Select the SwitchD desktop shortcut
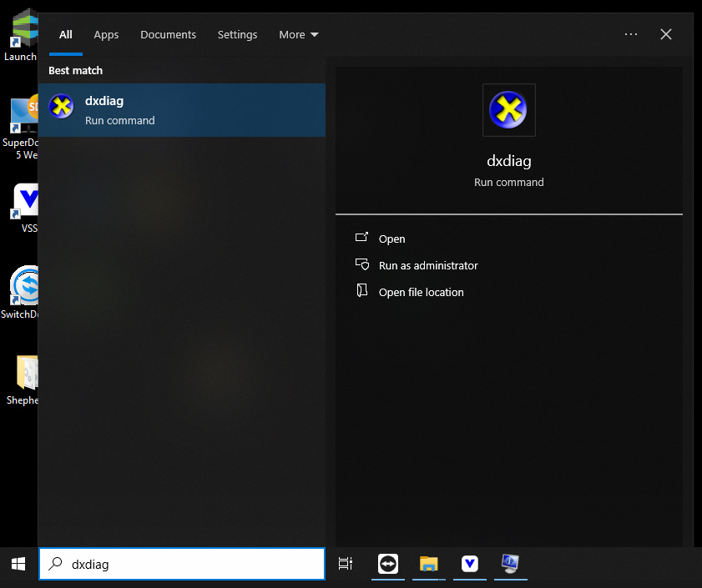The height and width of the screenshot is (588, 702). (x=20, y=292)
